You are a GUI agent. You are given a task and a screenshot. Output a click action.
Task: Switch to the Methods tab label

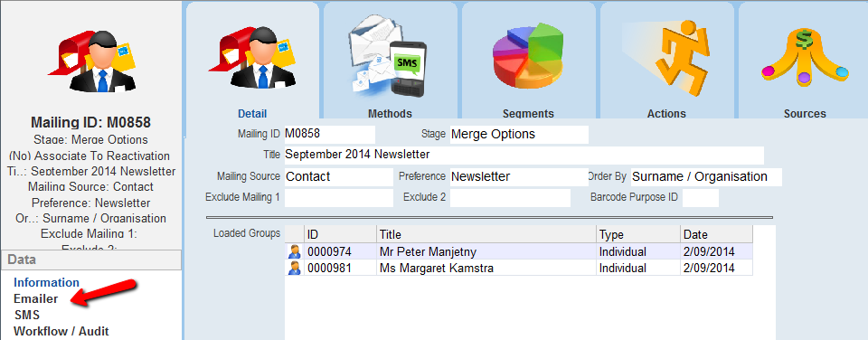coord(390,114)
